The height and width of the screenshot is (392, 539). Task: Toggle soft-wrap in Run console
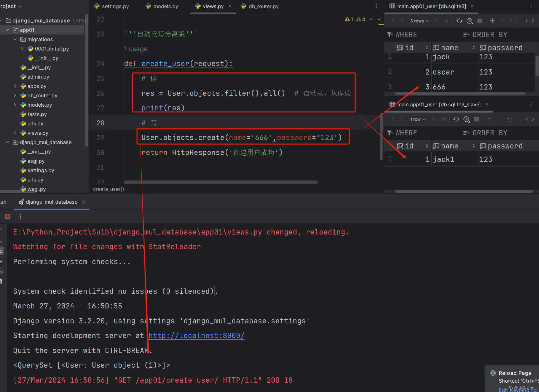coord(2,251)
